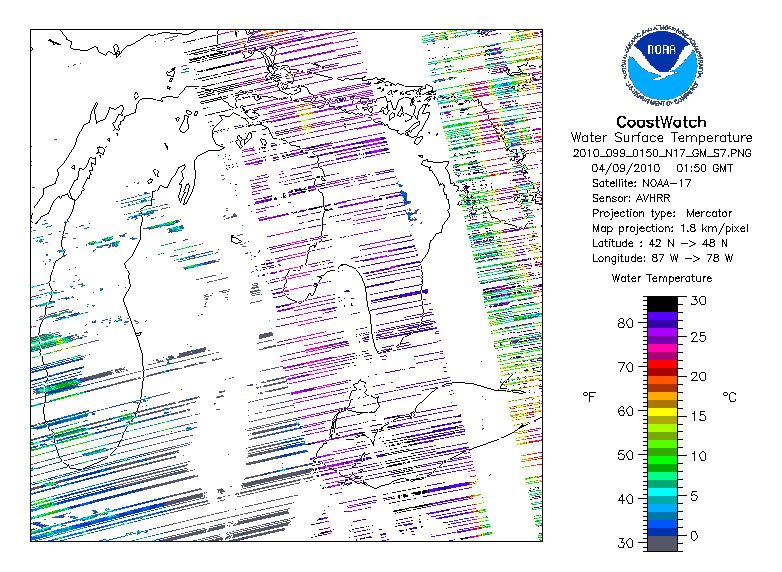Click Latitude : 42 N -> 48 N
Screen dimensions: 782x572
pos(659,243)
